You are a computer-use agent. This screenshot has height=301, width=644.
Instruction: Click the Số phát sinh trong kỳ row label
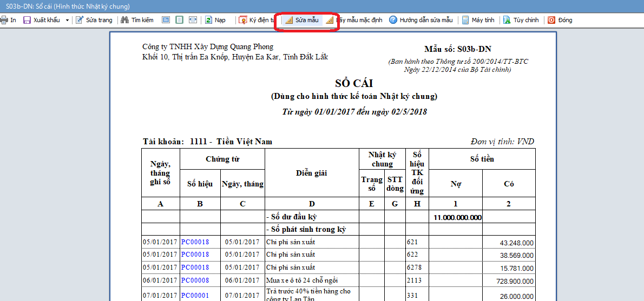click(x=306, y=229)
